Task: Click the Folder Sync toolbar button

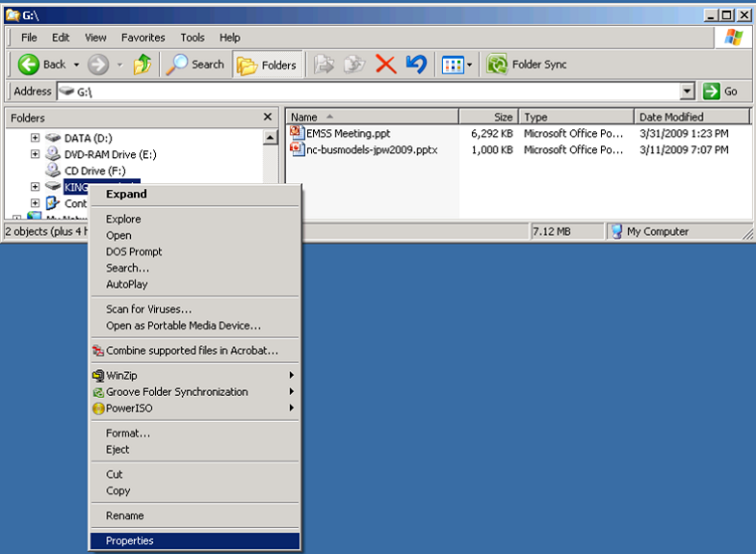Action: (527, 65)
